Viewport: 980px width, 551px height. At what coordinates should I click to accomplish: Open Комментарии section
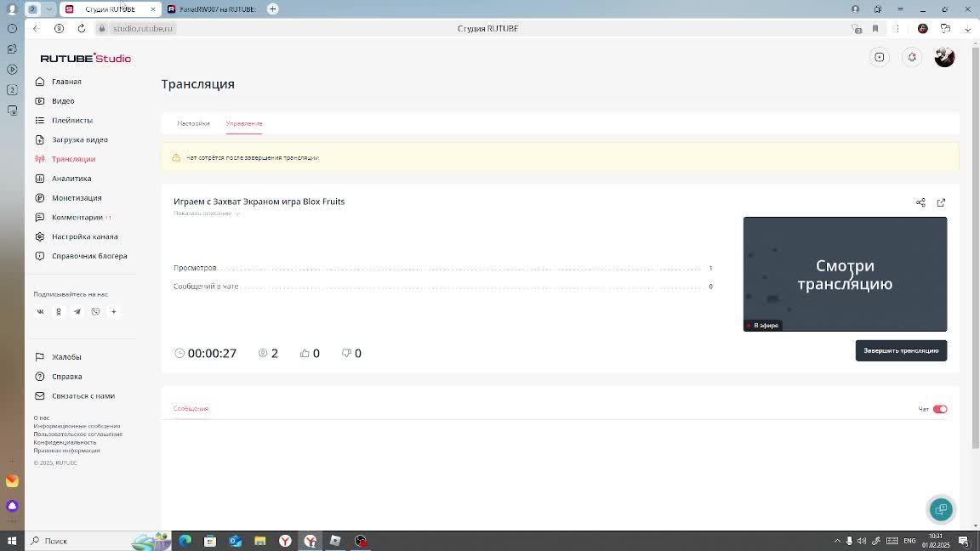click(77, 218)
